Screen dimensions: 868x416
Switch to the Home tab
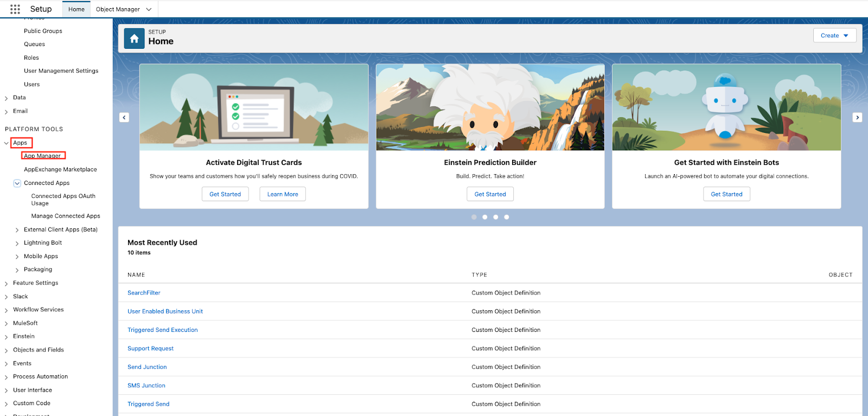click(x=76, y=9)
